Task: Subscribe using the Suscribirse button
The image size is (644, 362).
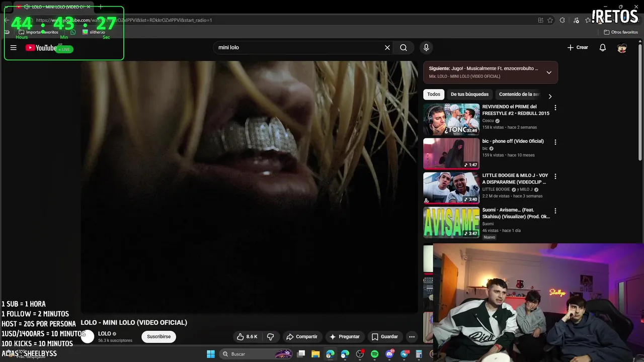Action: pyautogui.click(x=158, y=337)
